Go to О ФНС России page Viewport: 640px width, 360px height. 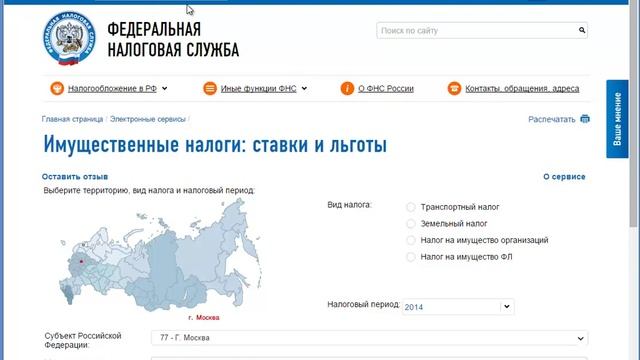(x=386, y=89)
